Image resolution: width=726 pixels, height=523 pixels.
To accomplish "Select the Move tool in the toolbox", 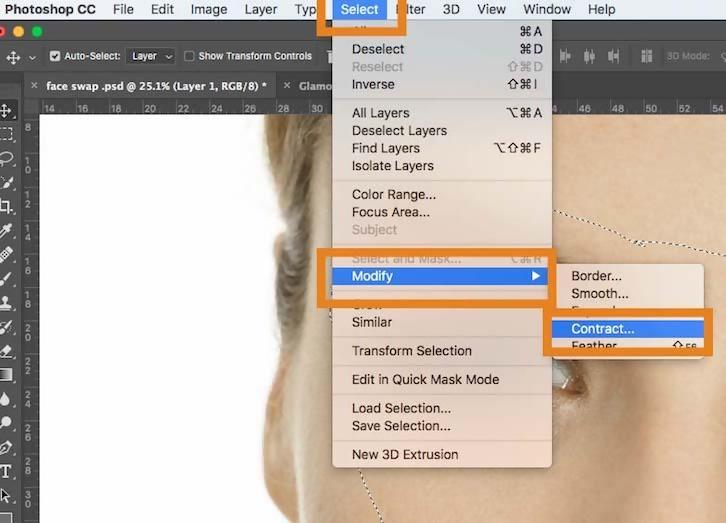I will [x=6, y=111].
